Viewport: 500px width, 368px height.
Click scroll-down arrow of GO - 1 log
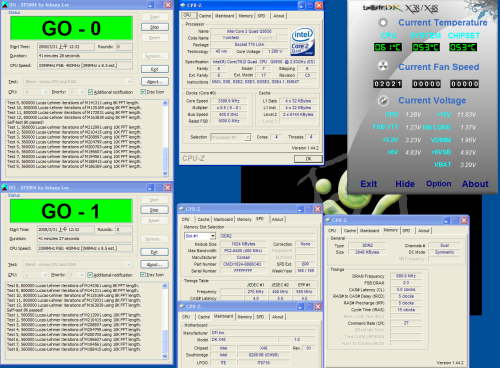coord(165,356)
